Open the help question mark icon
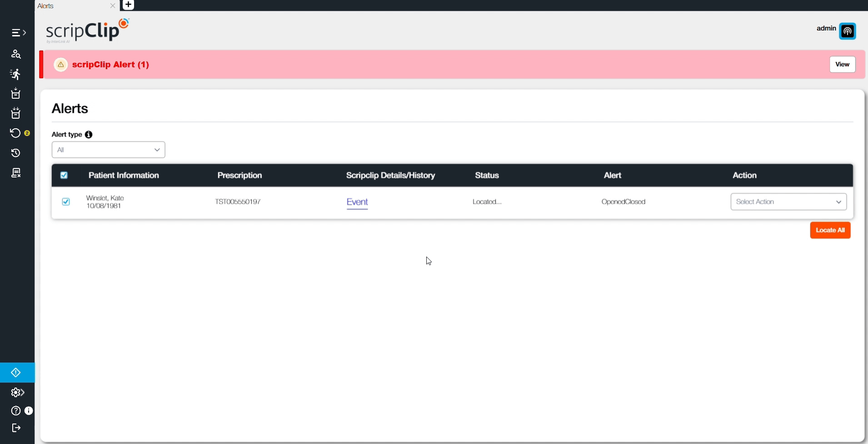This screenshot has height=444, width=868. pyautogui.click(x=16, y=411)
